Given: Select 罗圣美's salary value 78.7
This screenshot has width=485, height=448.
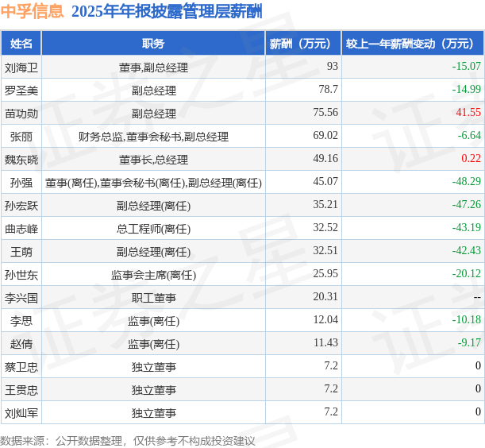Looking at the screenshot, I should [x=328, y=89].
